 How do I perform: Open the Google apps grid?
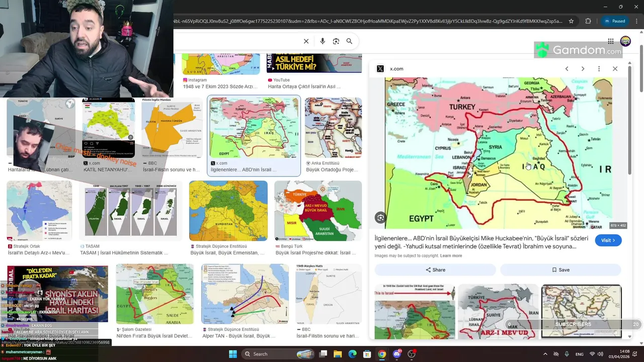[x=610, y=41]
